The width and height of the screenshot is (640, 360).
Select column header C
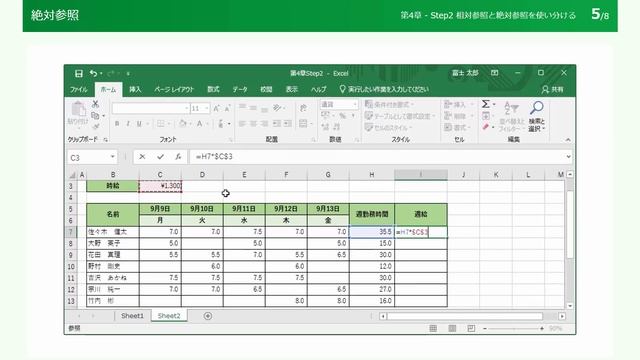point(160,175)
